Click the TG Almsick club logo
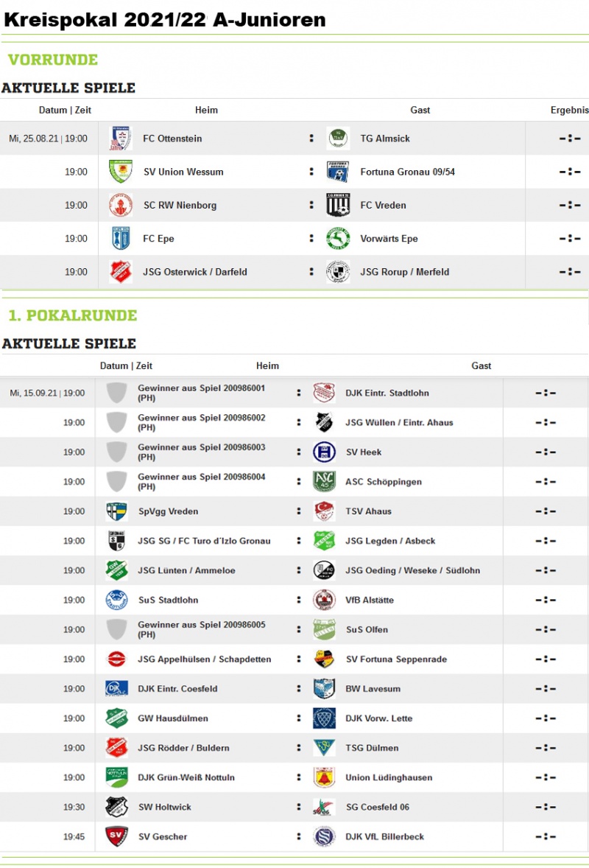Image resolution: width=589 pixels, height=868 pixels. tap(338, 139)
